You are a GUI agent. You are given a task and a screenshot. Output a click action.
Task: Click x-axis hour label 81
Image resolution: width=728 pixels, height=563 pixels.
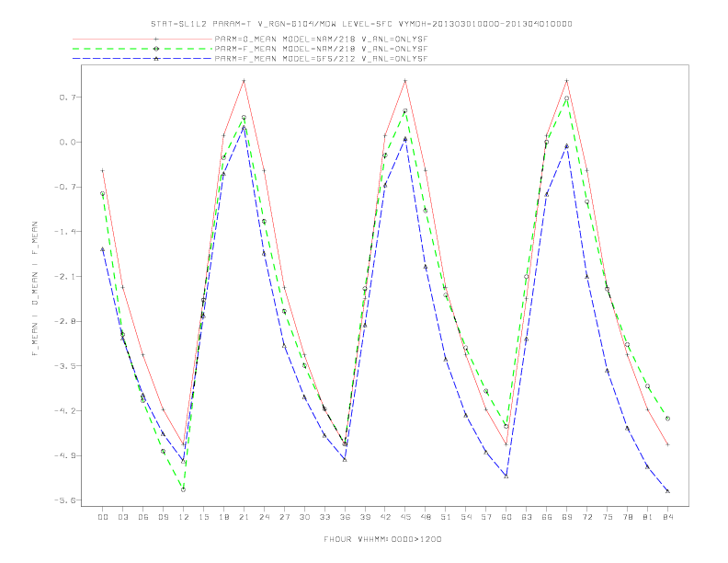coord(648,517)
